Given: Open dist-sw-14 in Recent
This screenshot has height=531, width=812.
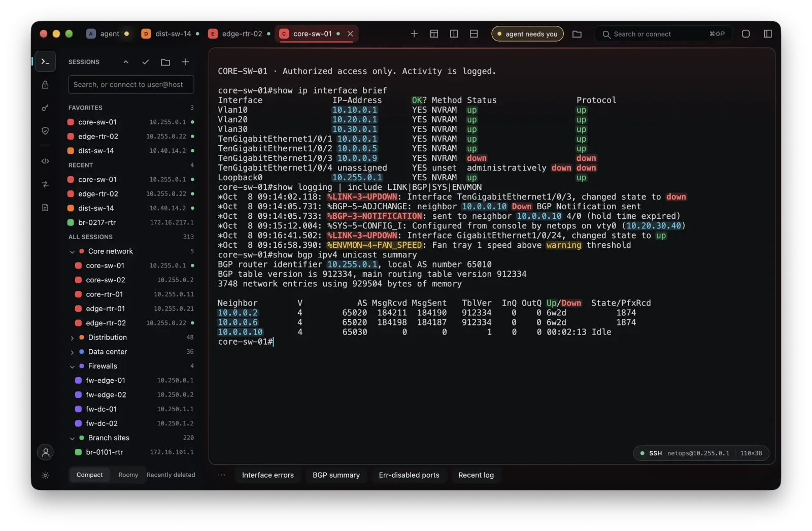Looking at the screenshot, I should pyautogui.click(x=131, y=208).
